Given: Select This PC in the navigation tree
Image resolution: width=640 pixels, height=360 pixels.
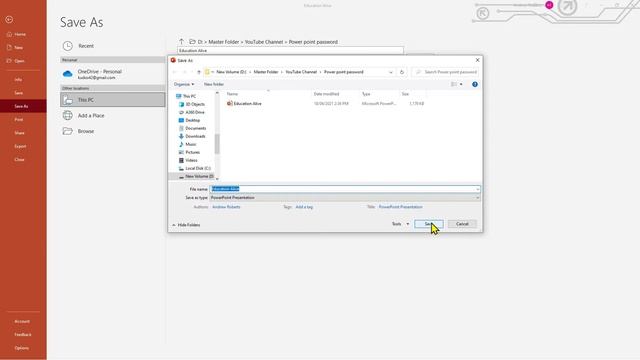Looking at the screenshot, I should pyautogui.click(x=189, y=96).
